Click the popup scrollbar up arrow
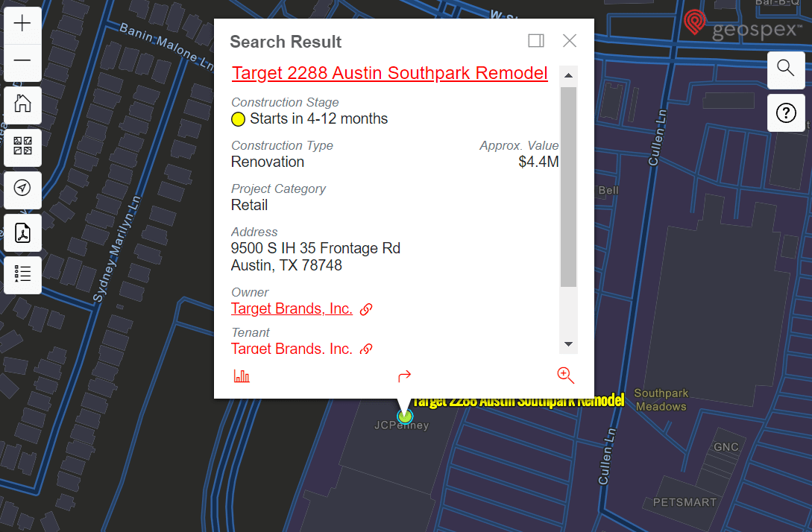This screenshot has height=532, width=812. pyautogui.click(x=569, y=75)
